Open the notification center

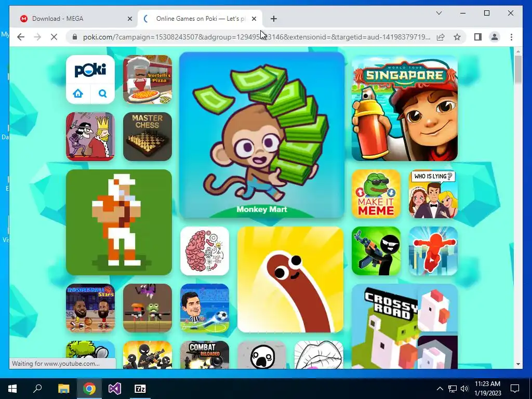pyautogui.click(x=515, y=389)
